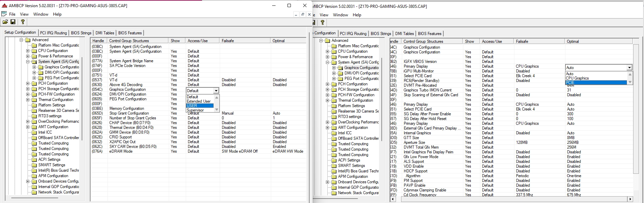The height and width of the screenshot is (203, 644).
Task: Open the File menu in left window
Action: (12, 14)
